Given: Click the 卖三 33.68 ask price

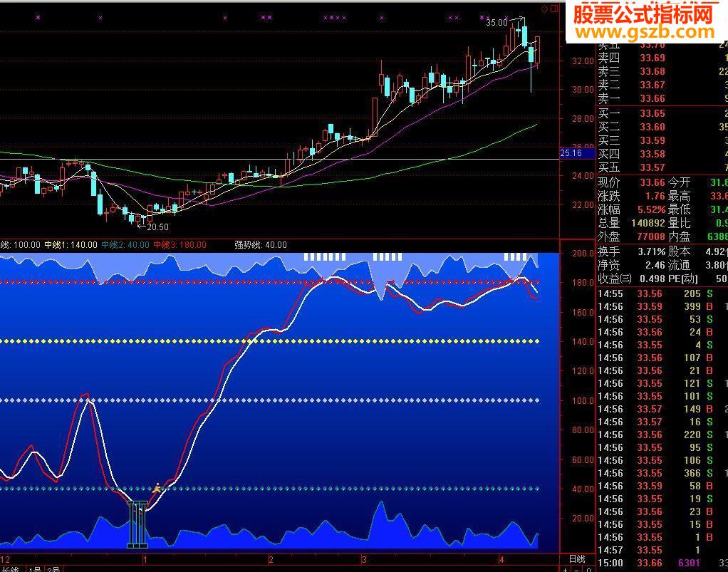Looking at the screenshot, I should 652,71.
